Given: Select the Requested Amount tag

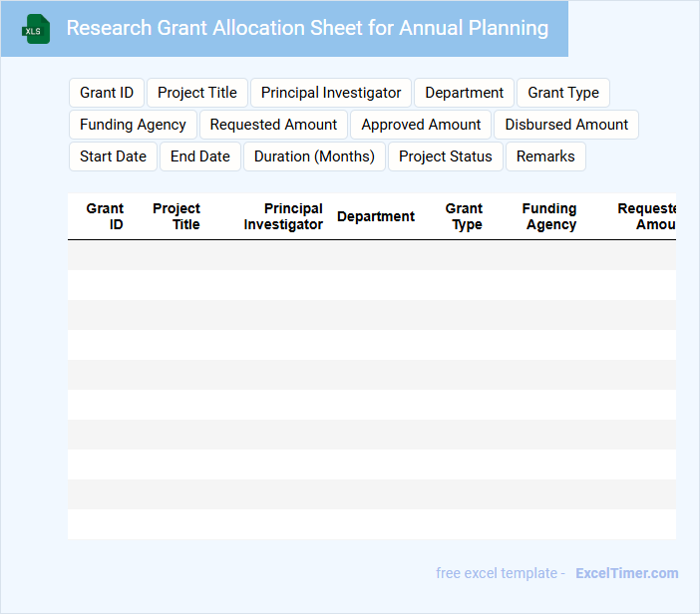Looking at the screenshot, I should pyautogui.click(x=274, y=125).
